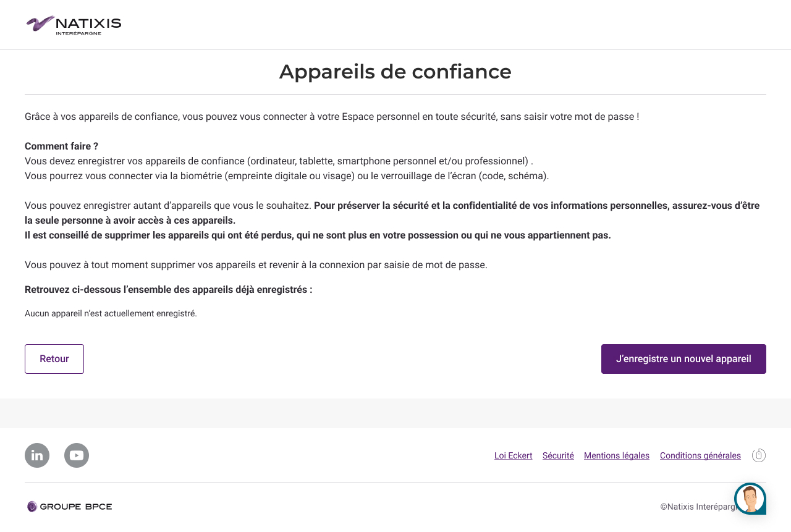
Task: Open the Loi Eckert link
Action: [x=513, y=455]
